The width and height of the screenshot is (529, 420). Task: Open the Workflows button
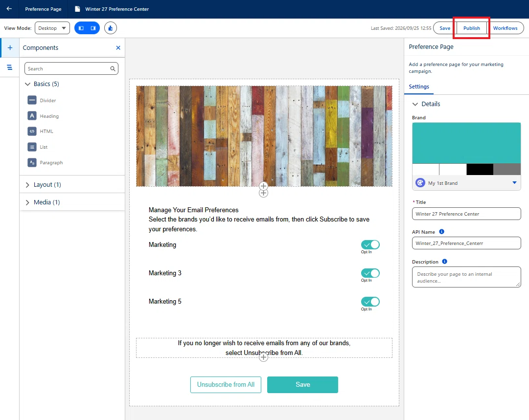point(505,28)
